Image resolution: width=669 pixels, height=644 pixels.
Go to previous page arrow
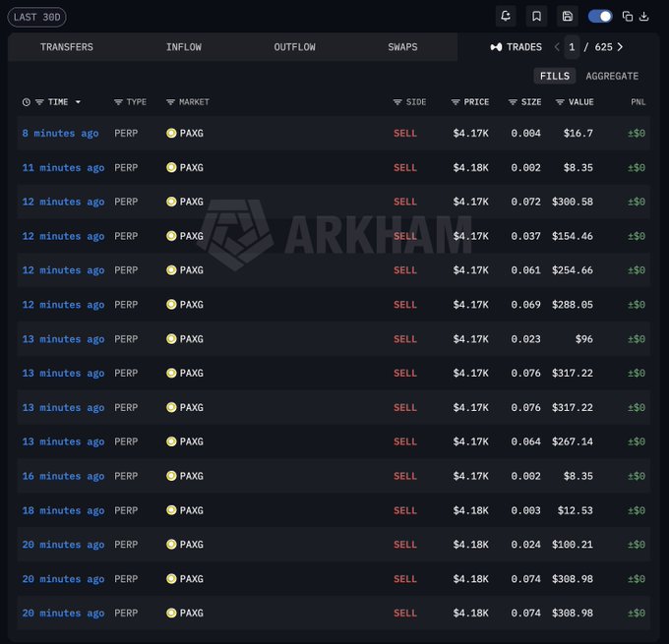click(x=557, y=47)
